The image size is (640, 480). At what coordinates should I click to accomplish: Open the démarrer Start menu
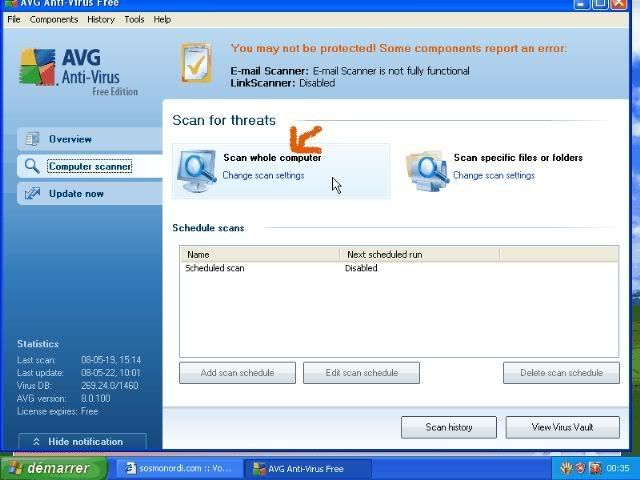[54, 468]
